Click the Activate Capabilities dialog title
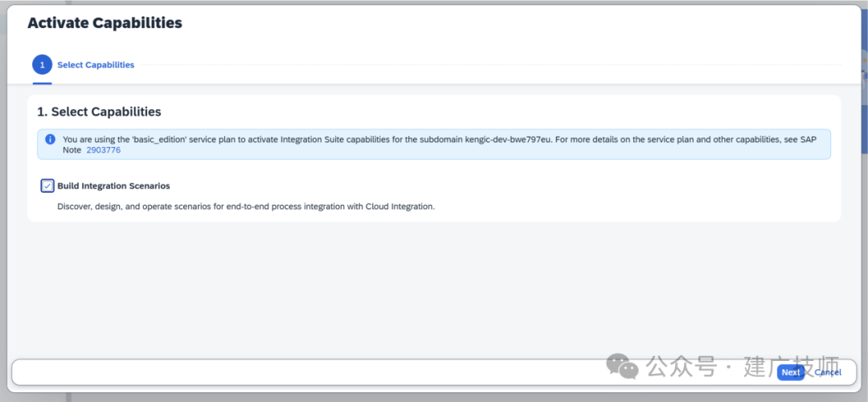The width and height of the screenshot is (868, 402). coord(104,23)
